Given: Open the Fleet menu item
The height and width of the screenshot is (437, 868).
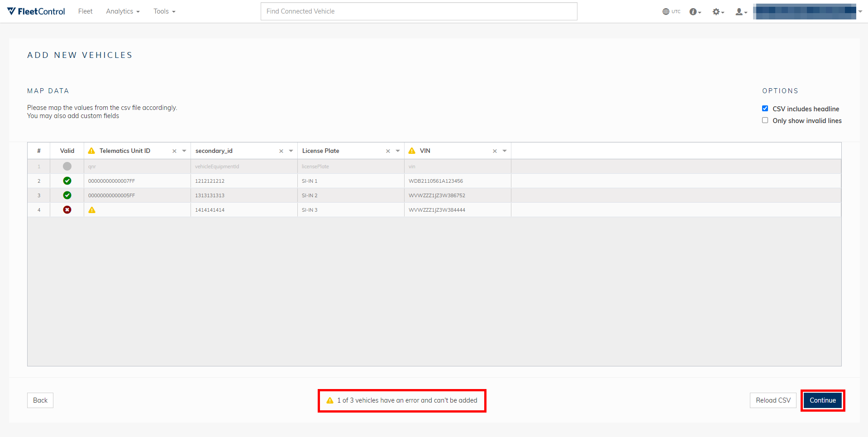Looking at the screenshot, I should [85, 11].
